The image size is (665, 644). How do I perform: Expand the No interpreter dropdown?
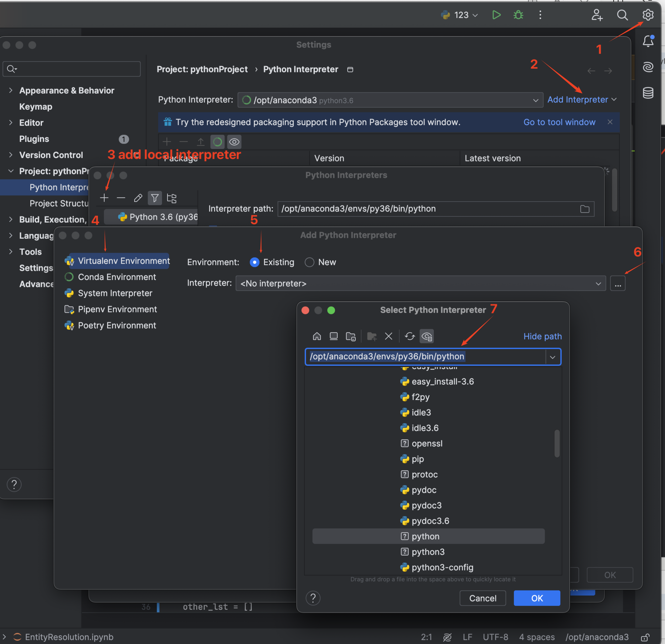click(x=598, y=284)
